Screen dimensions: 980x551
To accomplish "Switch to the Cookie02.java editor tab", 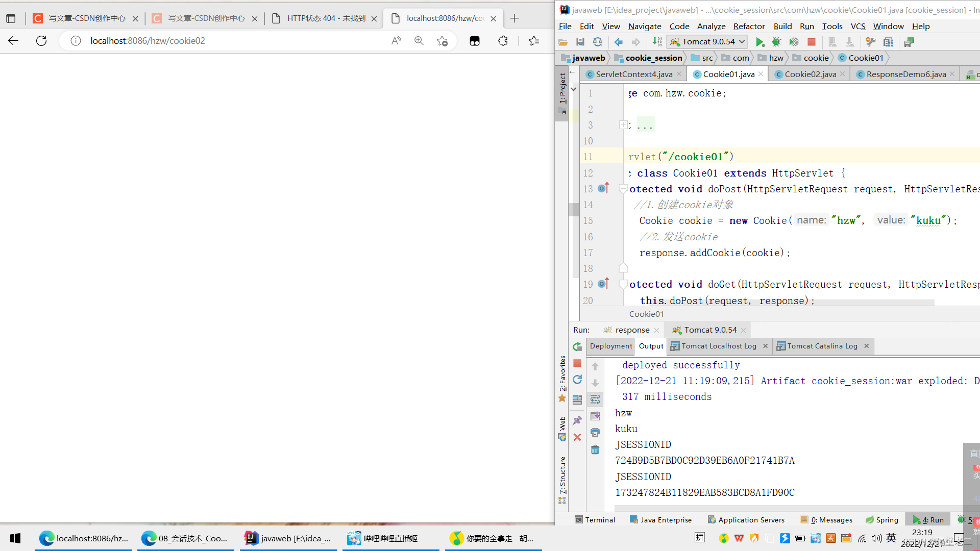I will 810,74.
